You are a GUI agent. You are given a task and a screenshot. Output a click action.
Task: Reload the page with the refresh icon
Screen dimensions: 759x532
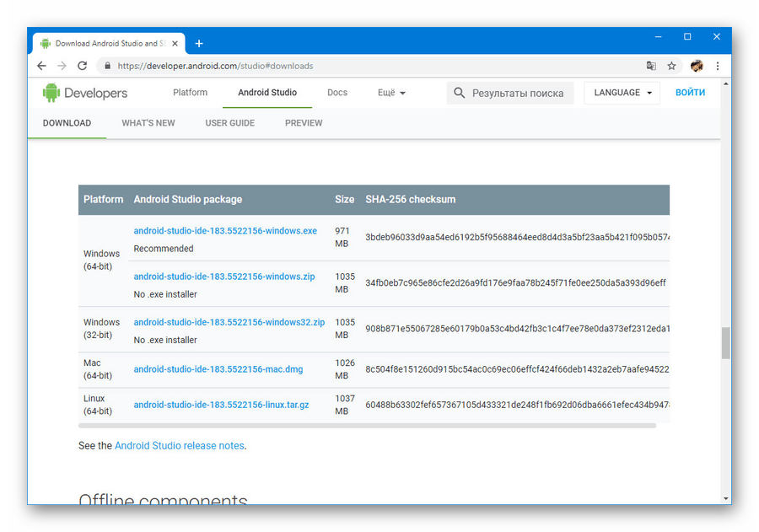click(83, 66)
